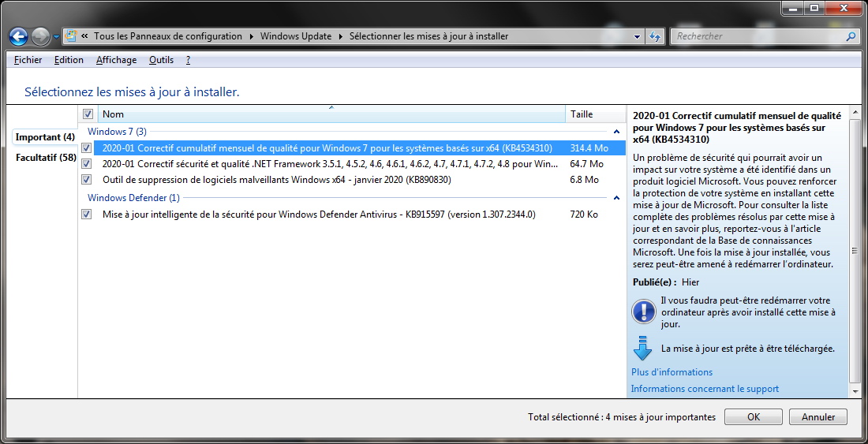Click the Annuler button

click(818, 417)
